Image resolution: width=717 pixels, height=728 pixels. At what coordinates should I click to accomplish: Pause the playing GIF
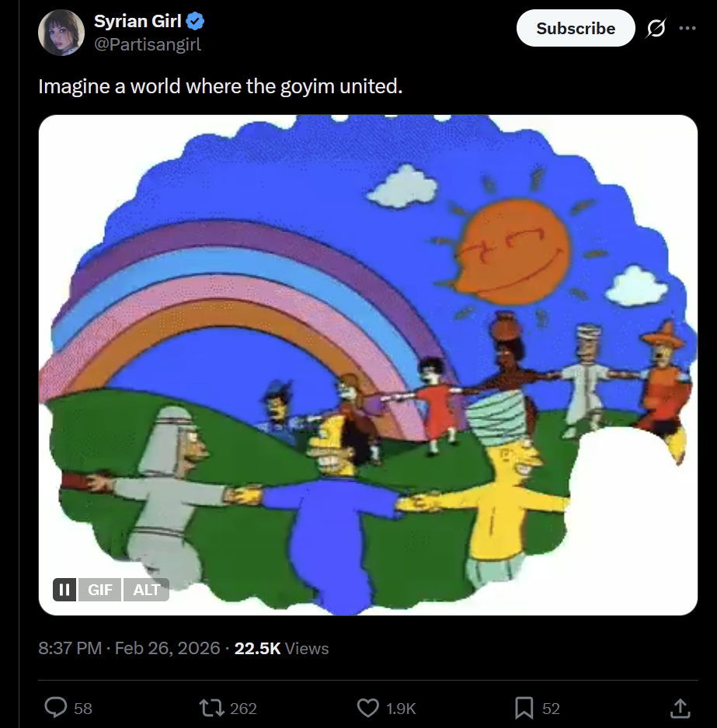pyautogui.click(x=65, y=590)
